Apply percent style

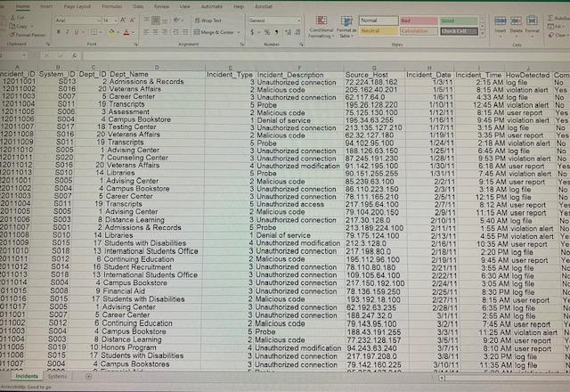[x=267, y=33]
